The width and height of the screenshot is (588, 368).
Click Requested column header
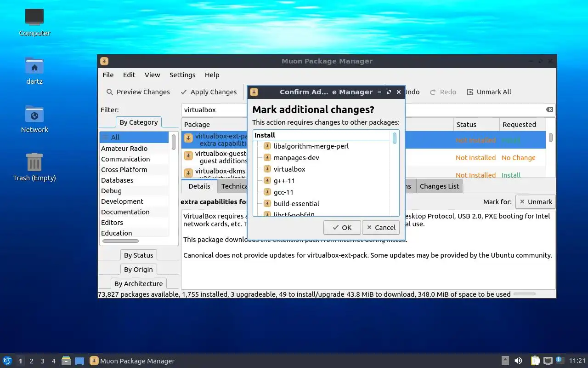pos(523,125)
